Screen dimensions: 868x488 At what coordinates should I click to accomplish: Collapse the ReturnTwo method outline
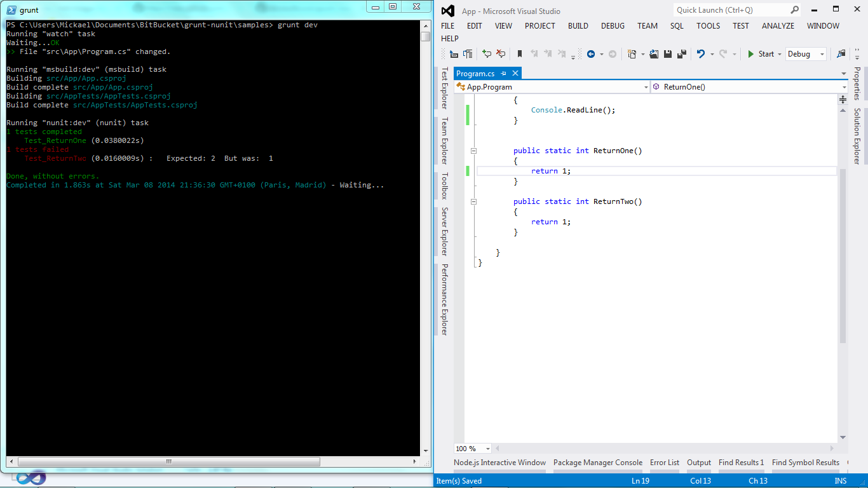coord(473,201)
